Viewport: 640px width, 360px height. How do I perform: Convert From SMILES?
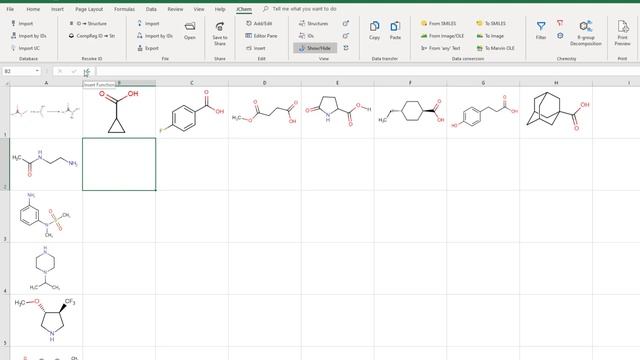(438, 24)
